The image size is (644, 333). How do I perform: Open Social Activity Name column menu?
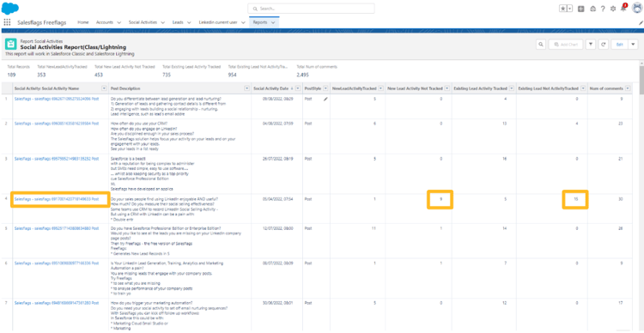coord(104,88)
